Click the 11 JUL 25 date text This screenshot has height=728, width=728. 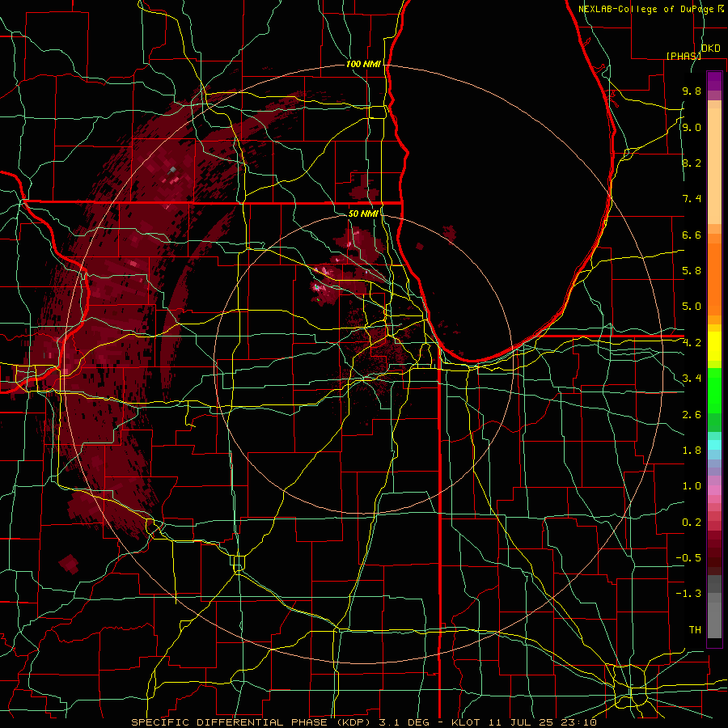522,722
